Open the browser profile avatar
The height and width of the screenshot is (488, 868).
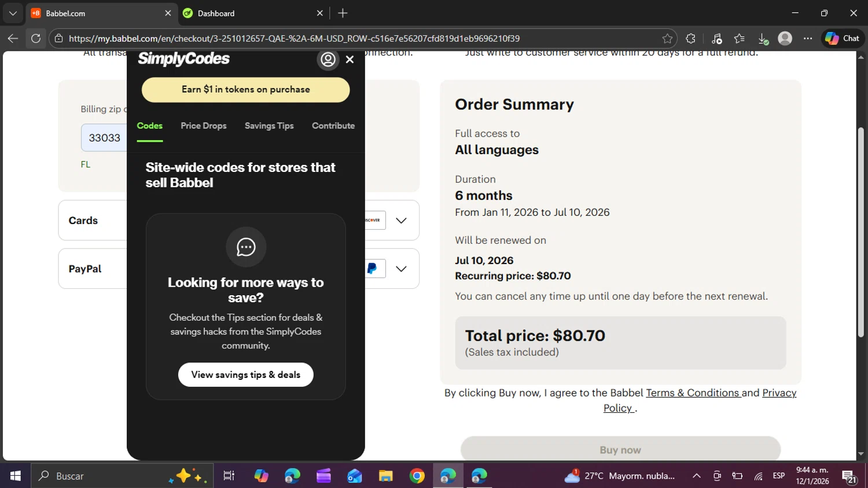[785, 39]
